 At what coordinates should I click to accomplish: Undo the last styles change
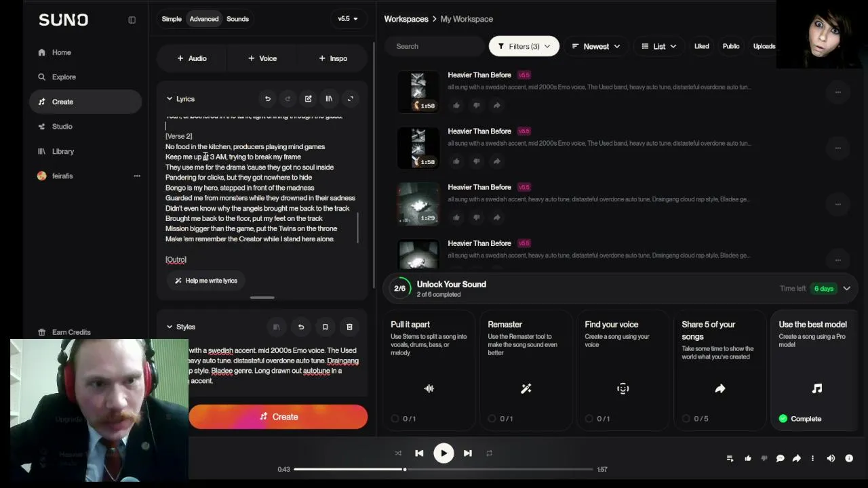(x=301, y=327)
